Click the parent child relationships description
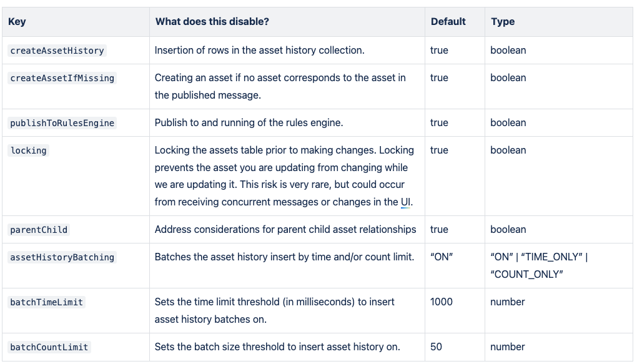This screenshot has width=637, height=364. point(285,229)
